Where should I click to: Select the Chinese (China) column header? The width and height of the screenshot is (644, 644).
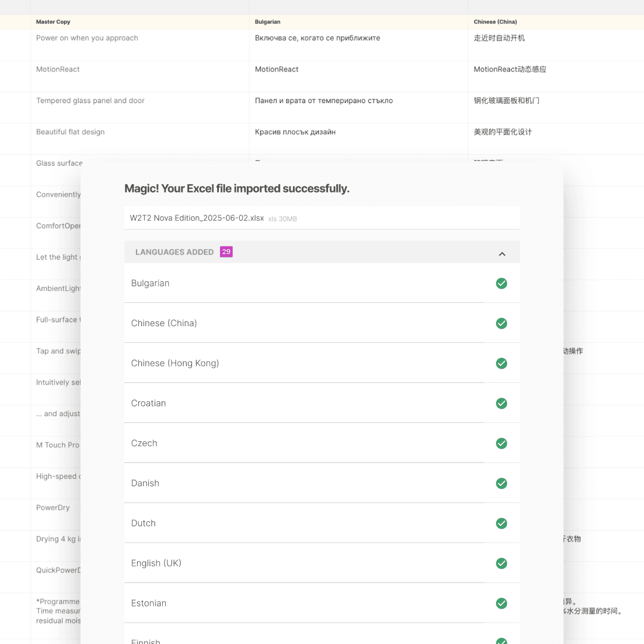pos(495,21)
